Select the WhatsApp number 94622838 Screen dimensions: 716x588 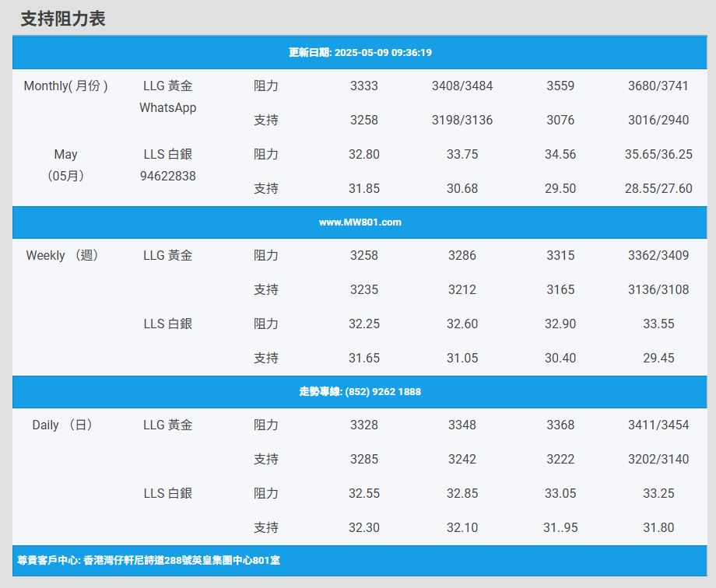[168, 177]
